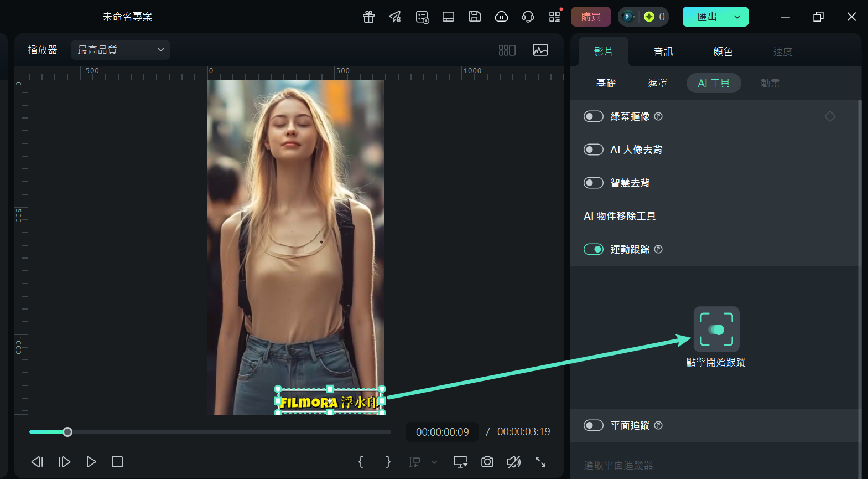The height and width of the screenshot is (479, 868).
Task: Select the 遮罩 sub-tab
Action: (x=657, y=83)
